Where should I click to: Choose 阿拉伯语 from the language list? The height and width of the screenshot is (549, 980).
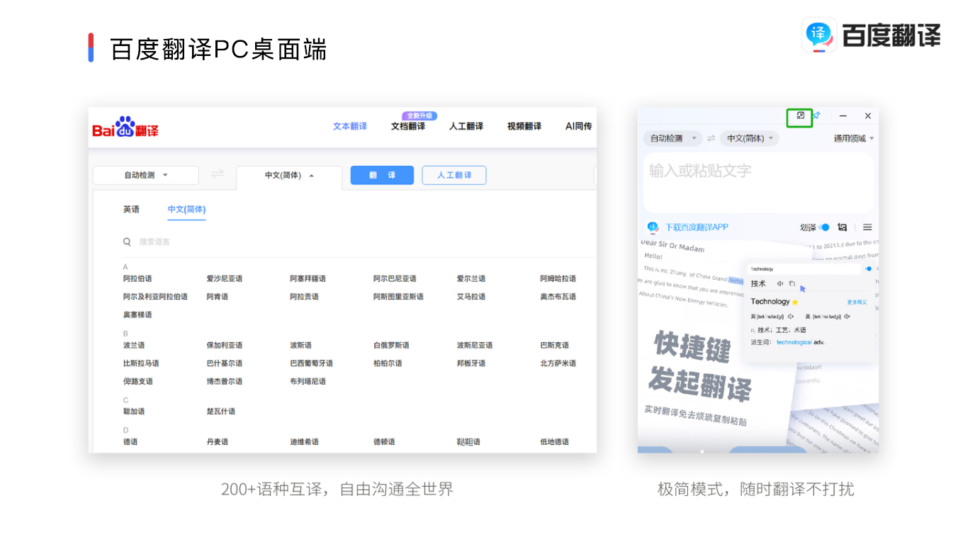(x=137, y=278)
